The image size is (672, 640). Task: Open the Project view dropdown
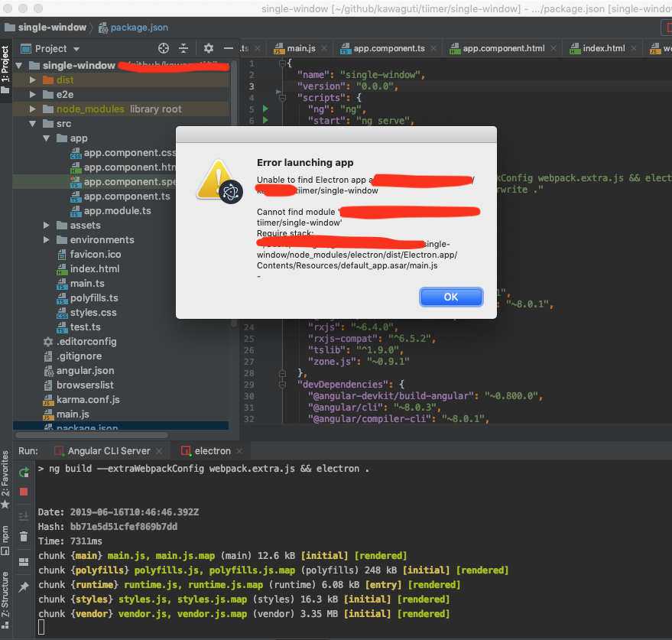click(x=76, y=49)
